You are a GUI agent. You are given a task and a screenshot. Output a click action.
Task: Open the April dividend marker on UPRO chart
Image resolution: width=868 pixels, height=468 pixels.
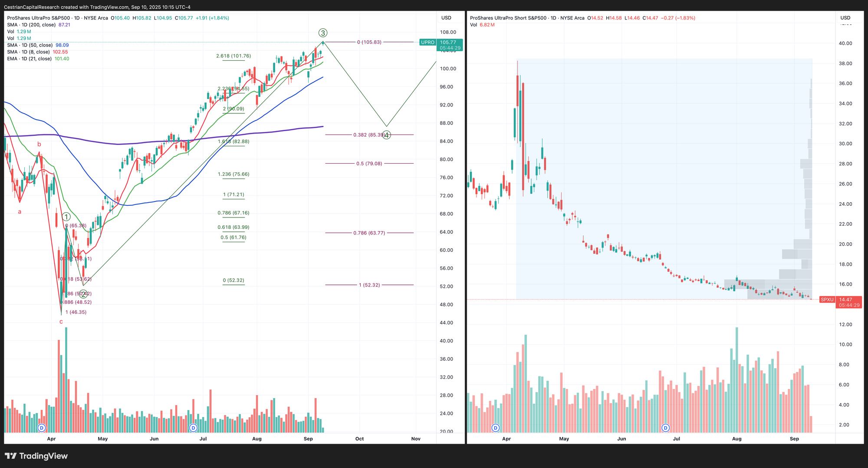tap(42, 428)
